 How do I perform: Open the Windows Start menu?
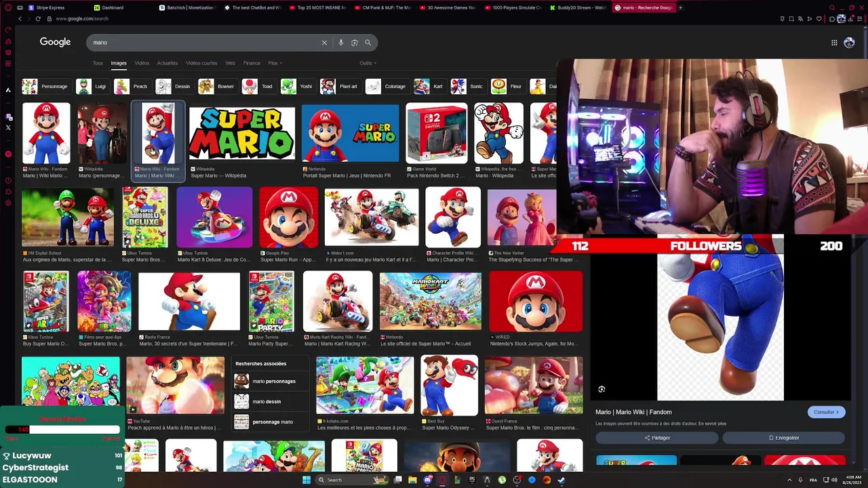[x=307, y=480]
